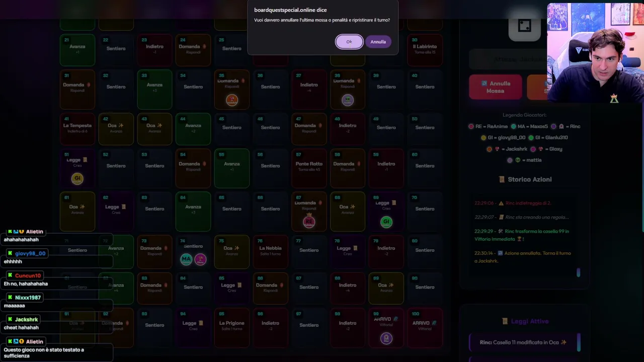Click the Gianlu310 green legend dot

coord(530,138)
